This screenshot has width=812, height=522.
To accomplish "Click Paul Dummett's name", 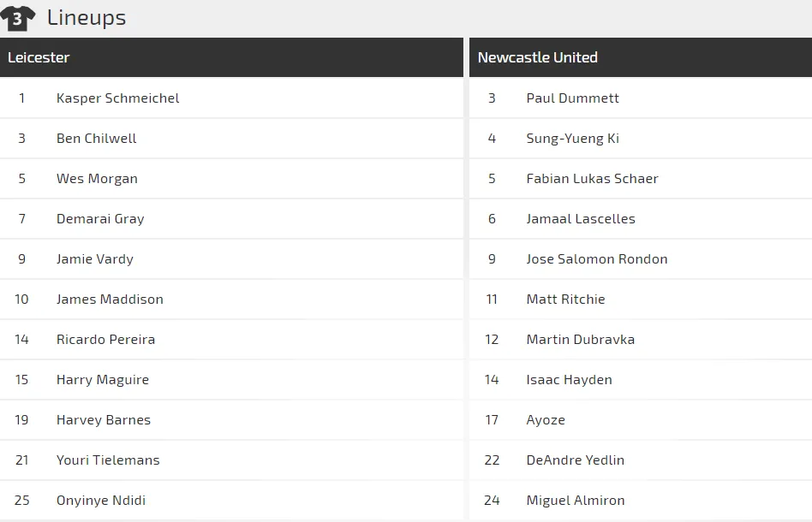I will pos(572,98).
